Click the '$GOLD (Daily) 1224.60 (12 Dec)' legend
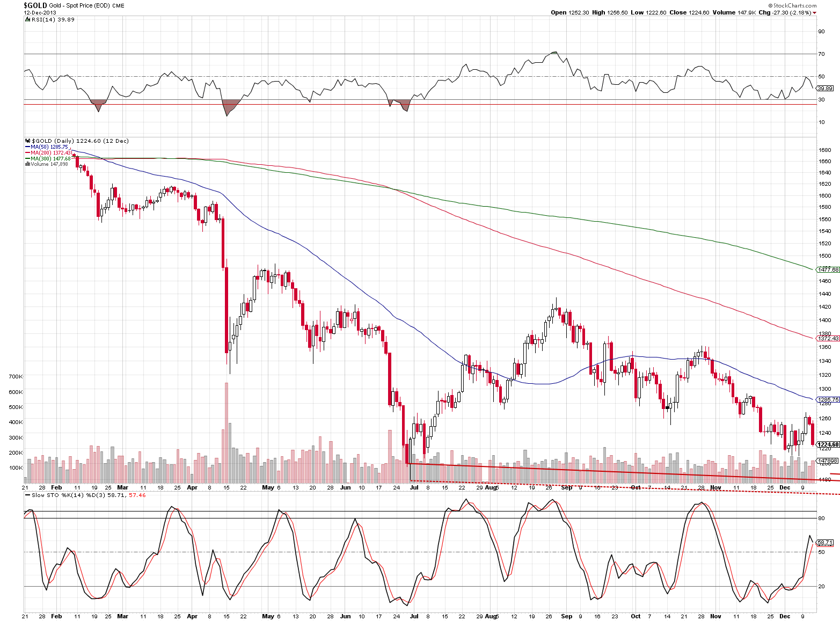The width and height of the screenshot is (840, 621). tap(80, 141)
